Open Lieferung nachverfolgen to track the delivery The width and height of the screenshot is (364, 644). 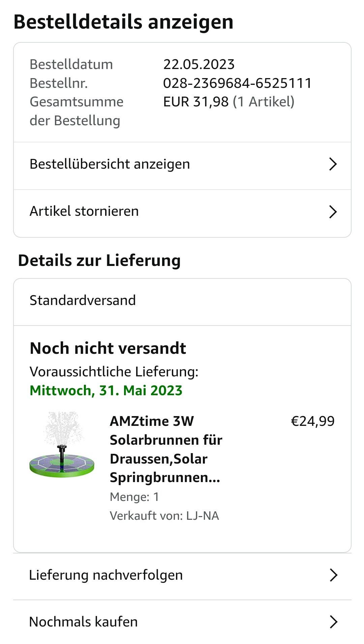click(106, 575)
